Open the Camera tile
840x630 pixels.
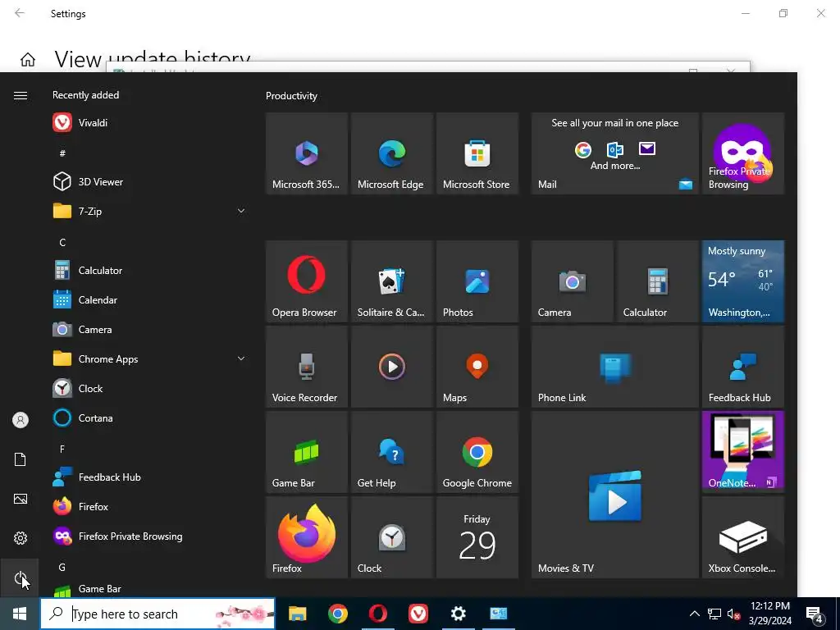click(572, 281)
